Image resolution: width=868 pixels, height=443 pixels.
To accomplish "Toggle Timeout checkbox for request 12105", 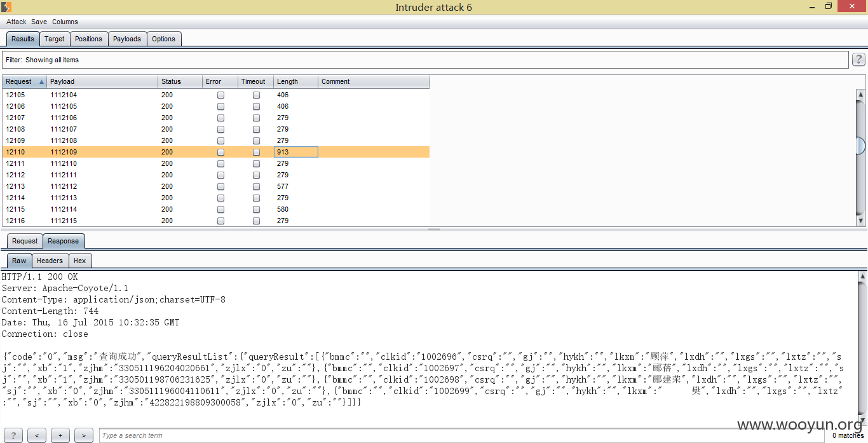I will pyautogui.click(x=256, y=95).
